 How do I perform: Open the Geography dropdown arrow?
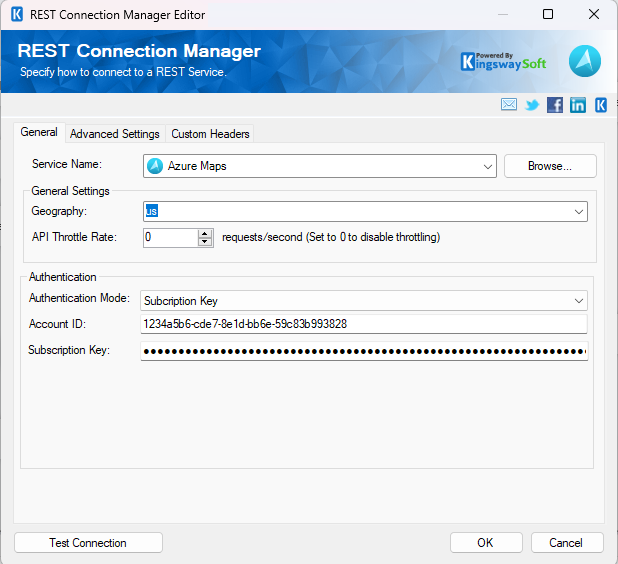(x=579, y=212)
